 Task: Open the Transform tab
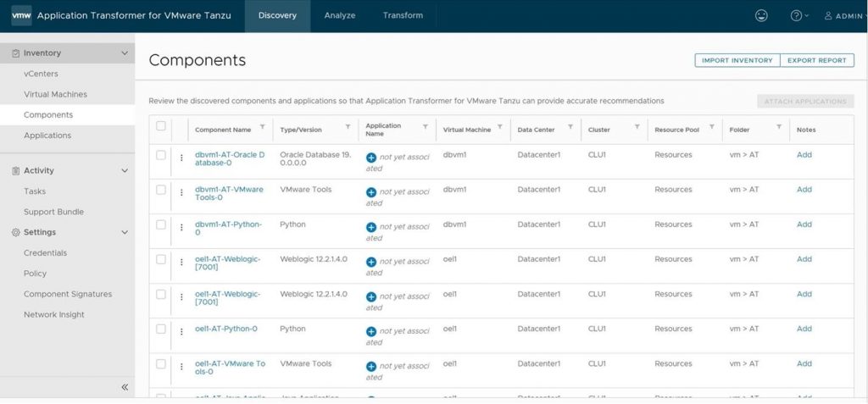point(403,15)
